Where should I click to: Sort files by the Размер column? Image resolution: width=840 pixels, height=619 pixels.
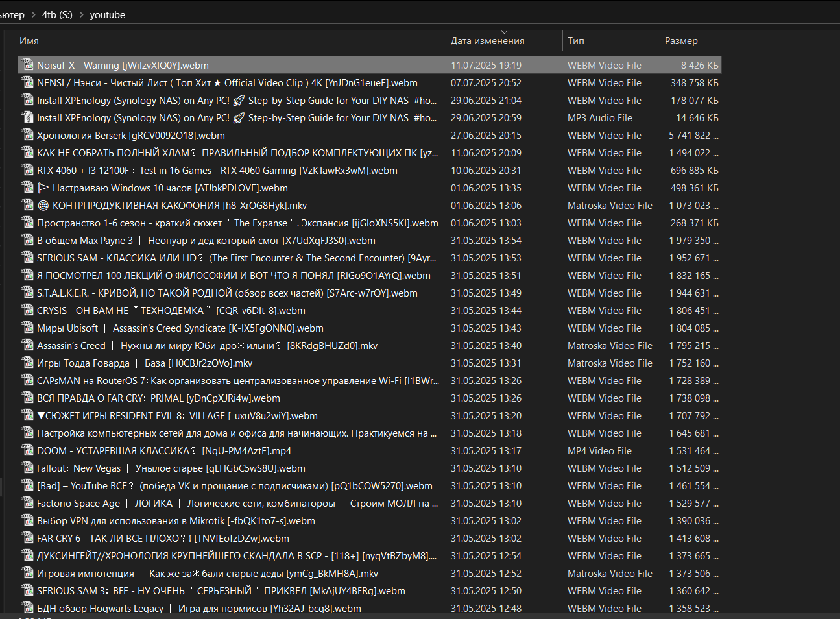coord(681,40)
